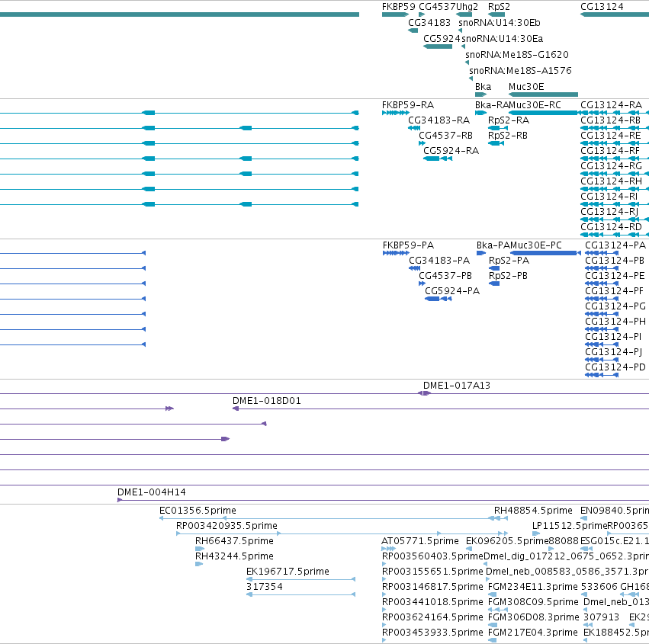Click snoRNA:Me18S-G1620 feature label
Viewport: 649px width, 644px height.
[x=517, y=55]
